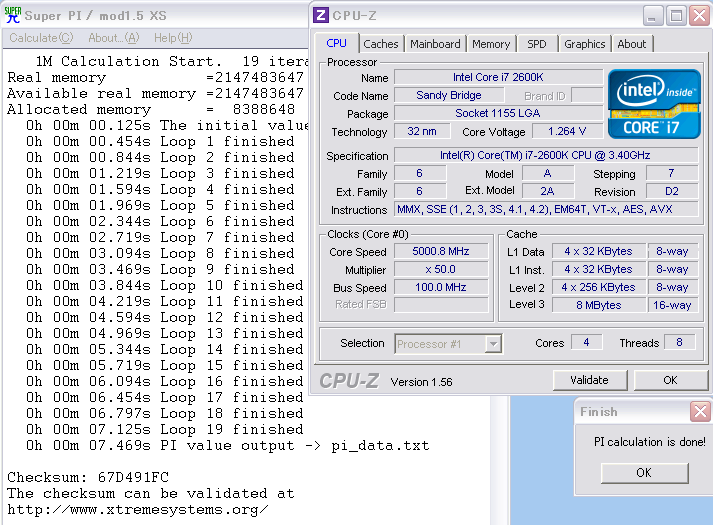Screen dimensions: 713x525
Task: Click OK in the CPU-Z window
Action: click(x=670, y=380)
